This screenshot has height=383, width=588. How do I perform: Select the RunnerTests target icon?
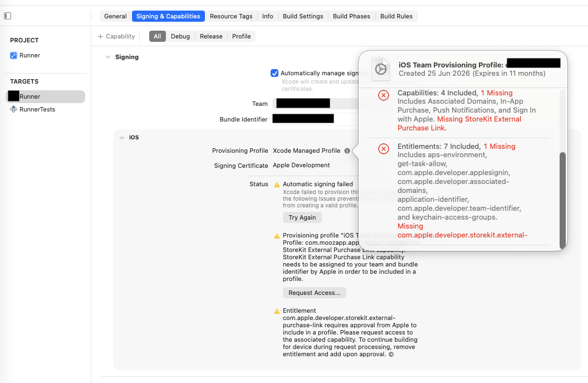tap(13, 109)
